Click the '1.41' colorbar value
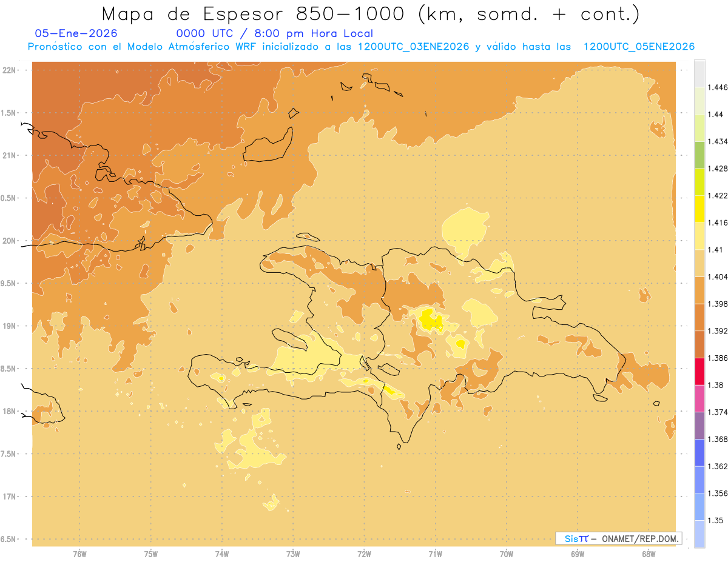This screenshot has height=562, width=728. coord(716,250)
